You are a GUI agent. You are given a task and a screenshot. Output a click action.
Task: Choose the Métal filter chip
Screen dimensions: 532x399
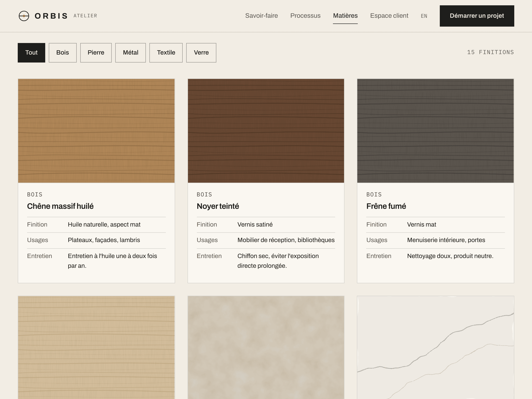pyautogui.click(x=130, y=53)
